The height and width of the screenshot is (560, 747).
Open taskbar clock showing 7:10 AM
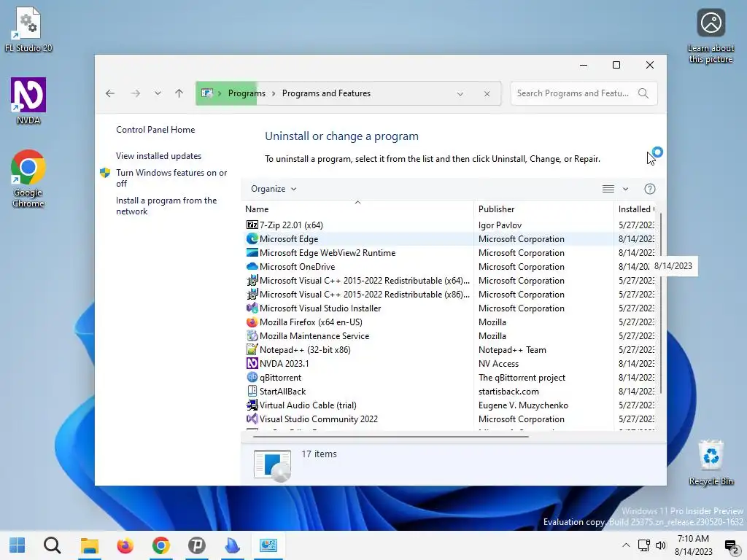693,545
